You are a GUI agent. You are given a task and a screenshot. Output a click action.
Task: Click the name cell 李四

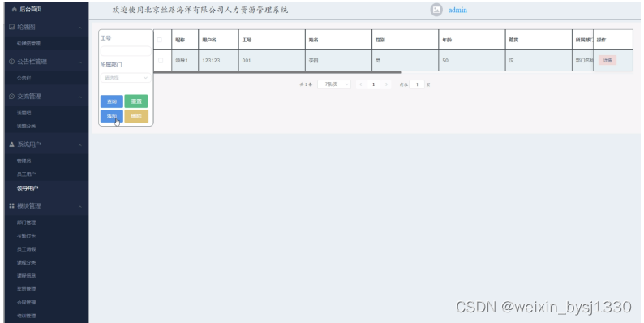[x=338, y=60]
